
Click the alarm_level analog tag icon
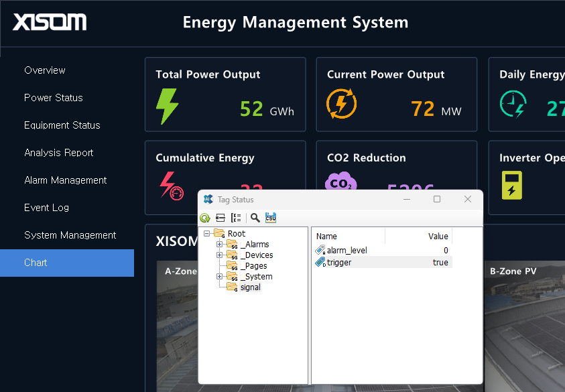pyautogui.click(x=320, y=250)
